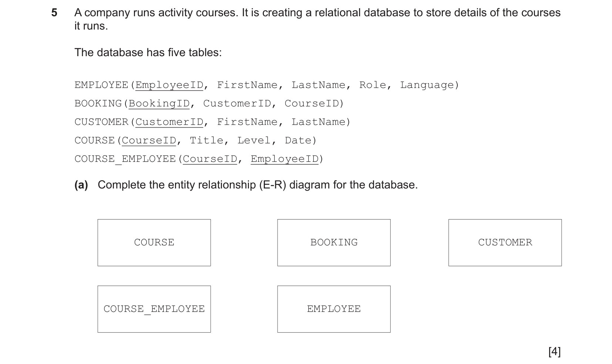Click the part (a) label
Screen dimensions: 612x364
pos(81,185)
